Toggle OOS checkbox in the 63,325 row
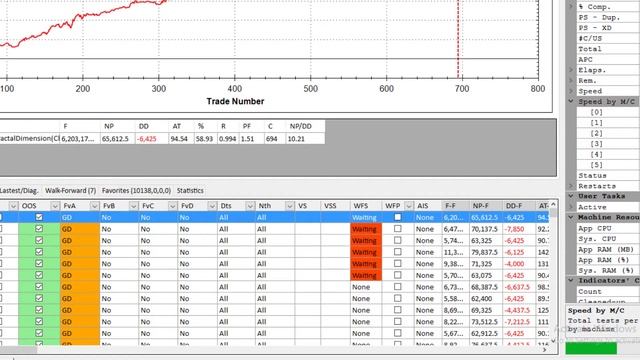 39,240
